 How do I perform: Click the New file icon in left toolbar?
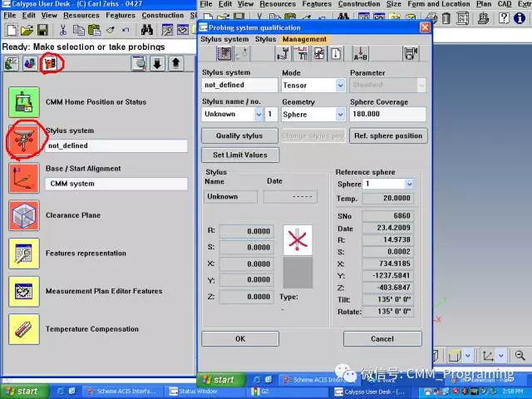coord(12,30)
